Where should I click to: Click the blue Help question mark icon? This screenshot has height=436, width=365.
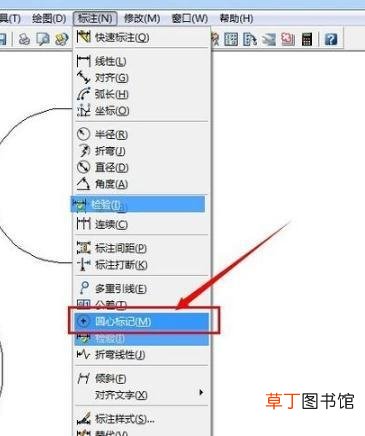pyautogui.click(x=331, y=39)
